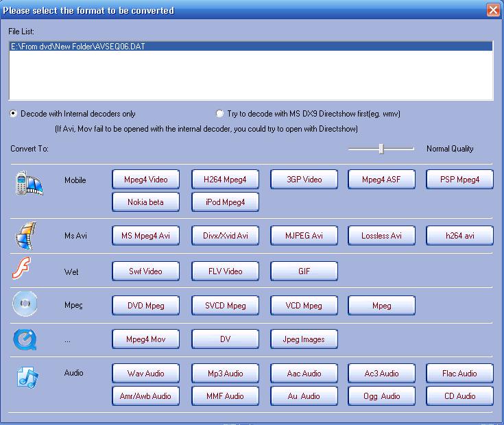The image size is (504, 425).
Task: Pick MJPEG Avi output
Action: 304,236
